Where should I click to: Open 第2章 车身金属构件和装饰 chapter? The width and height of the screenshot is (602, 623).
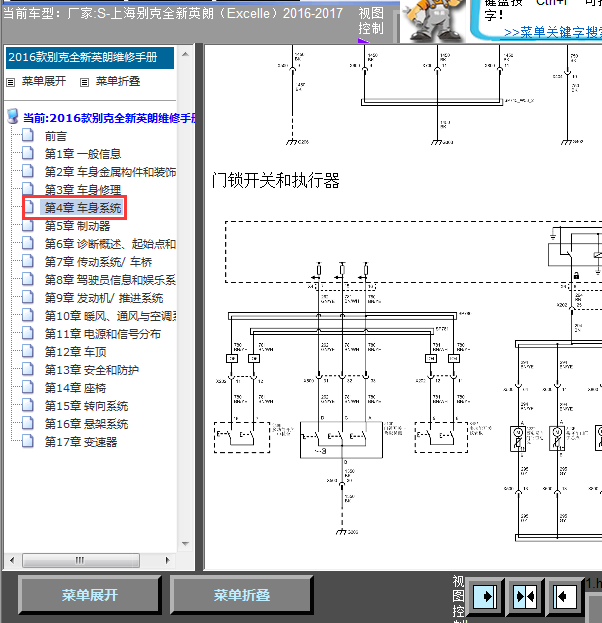click(x=110, y=172)
